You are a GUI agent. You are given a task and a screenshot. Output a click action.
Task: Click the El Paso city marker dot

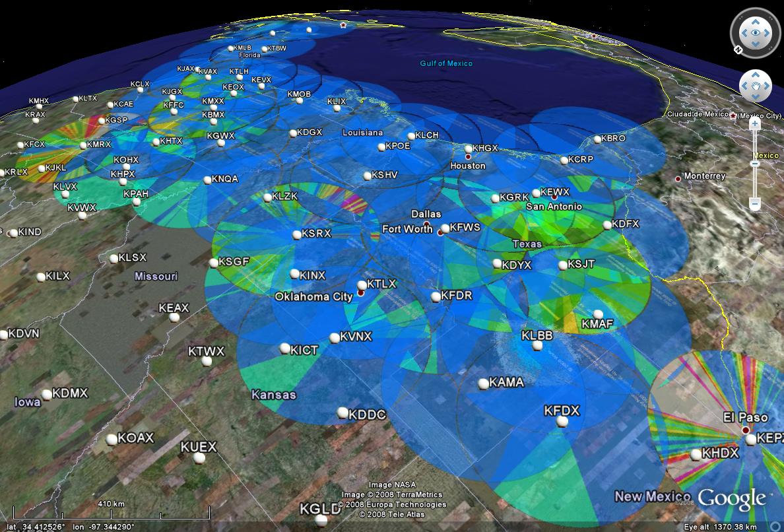click(x=746, y=430)
